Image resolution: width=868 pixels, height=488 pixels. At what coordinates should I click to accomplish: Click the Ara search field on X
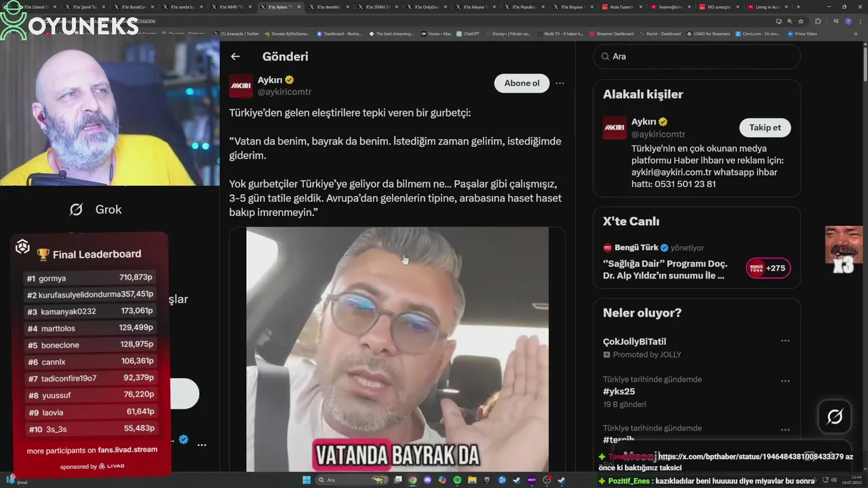click(696, 57)
